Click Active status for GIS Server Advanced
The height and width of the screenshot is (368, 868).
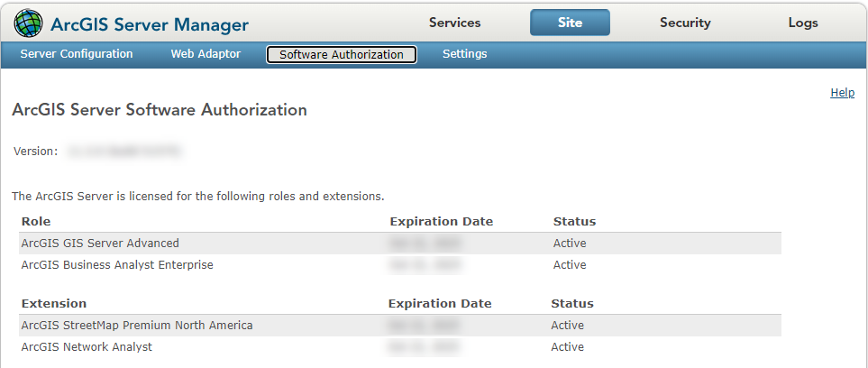[570, 244]
